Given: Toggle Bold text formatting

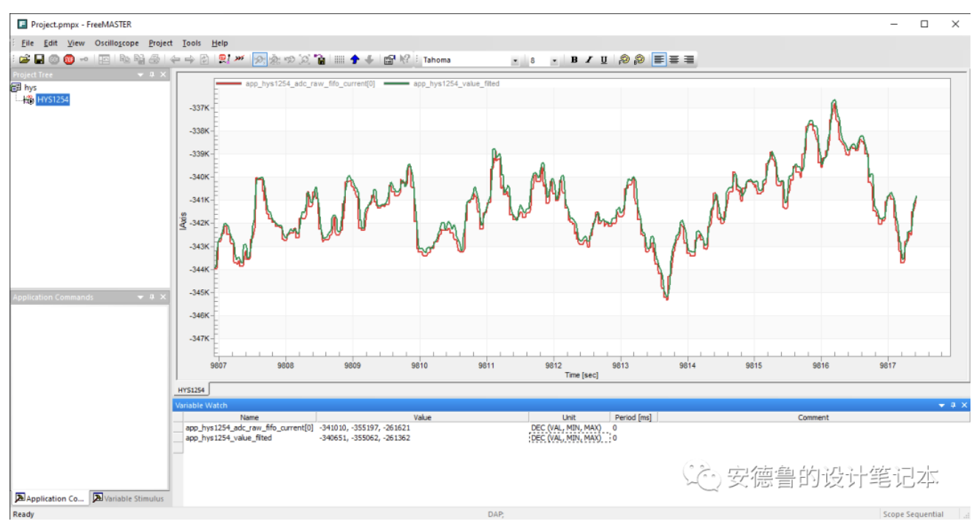Looking at the screenshot, I should tap(574, 60).
